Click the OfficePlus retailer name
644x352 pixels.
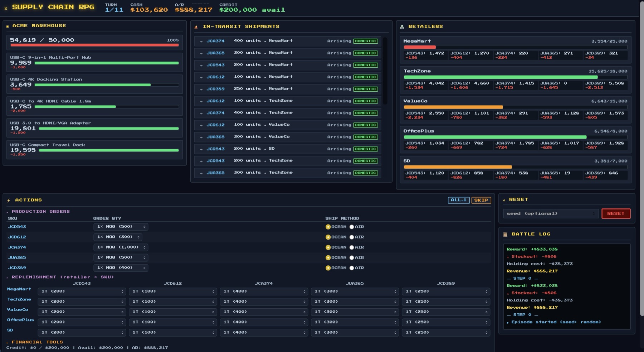[x=419, y=131]
